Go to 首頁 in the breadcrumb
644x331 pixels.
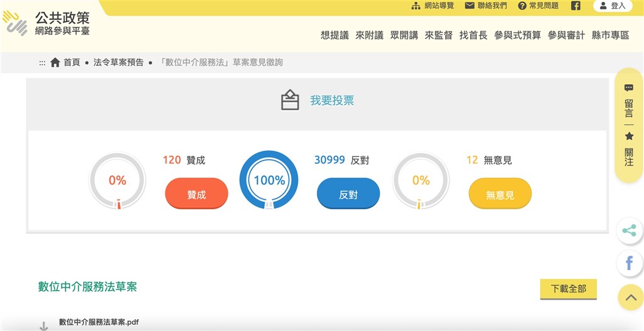click(x=72, y=63)
